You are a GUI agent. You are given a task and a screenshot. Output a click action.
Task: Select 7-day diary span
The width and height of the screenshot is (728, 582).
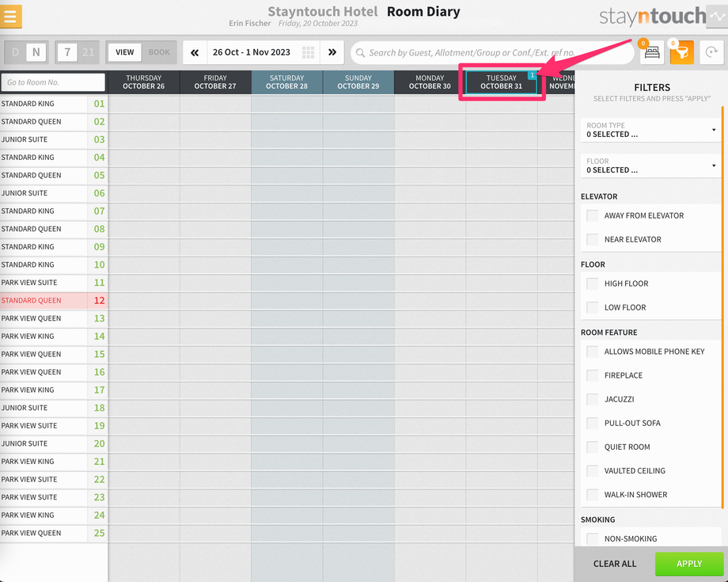pos(67,52)
